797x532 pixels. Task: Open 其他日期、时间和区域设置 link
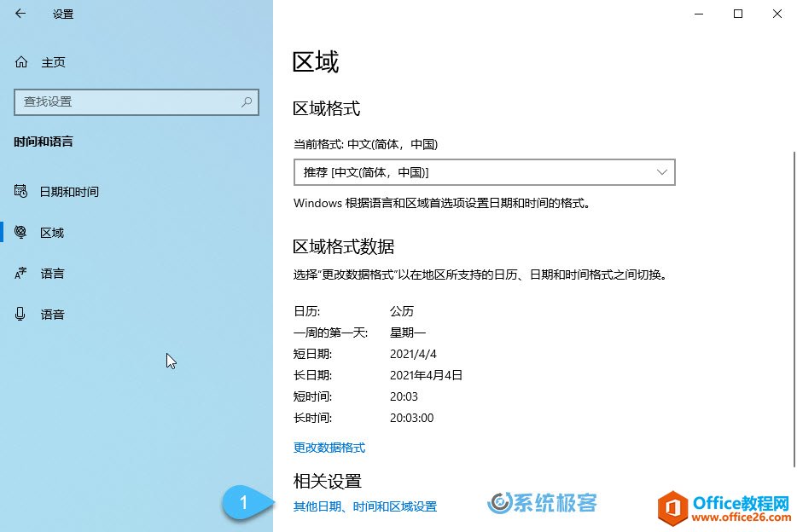[x=365, y=506]
